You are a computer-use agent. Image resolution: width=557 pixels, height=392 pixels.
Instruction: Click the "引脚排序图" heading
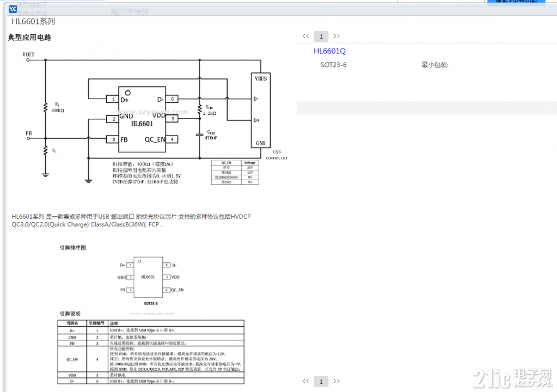(x=73, y=248)
